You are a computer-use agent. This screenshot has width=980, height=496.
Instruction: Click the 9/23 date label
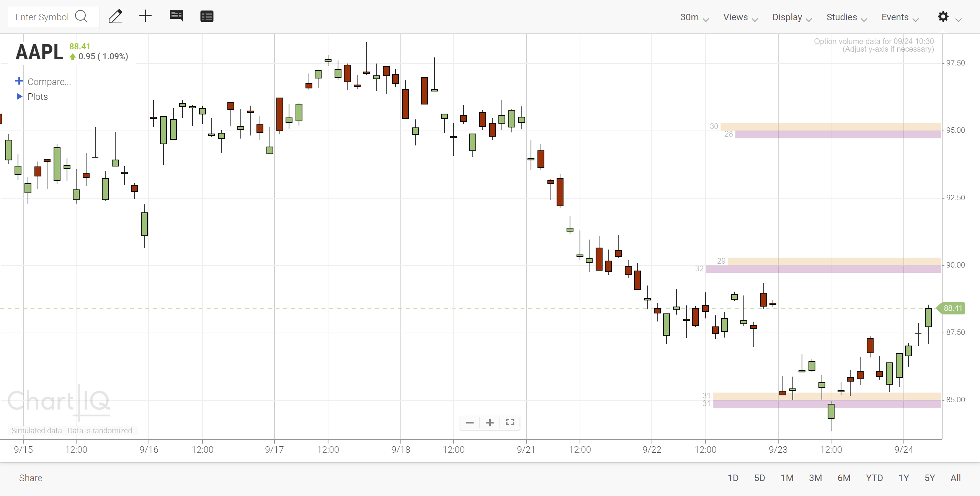[778, 450]
